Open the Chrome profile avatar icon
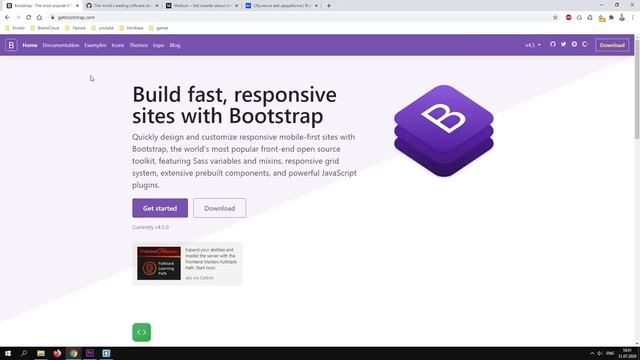Viewport: 640px width, 360px height. click(x=622, y=18)
